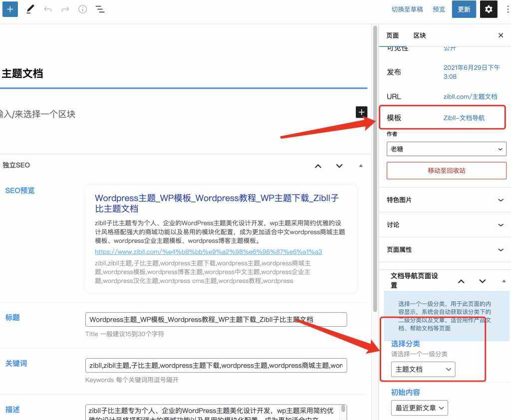This screenshot has width=511, height=420.
Task: Open document details via the info icon
Action: point(82,9)
